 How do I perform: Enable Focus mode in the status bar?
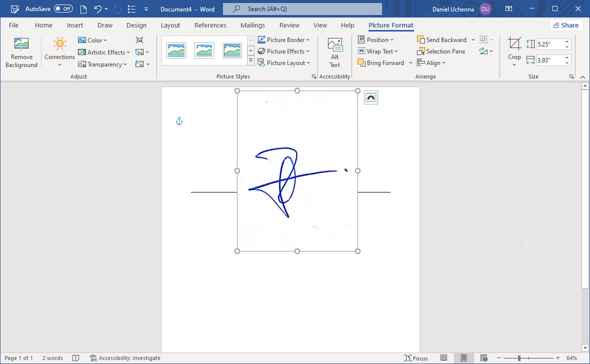416,358
